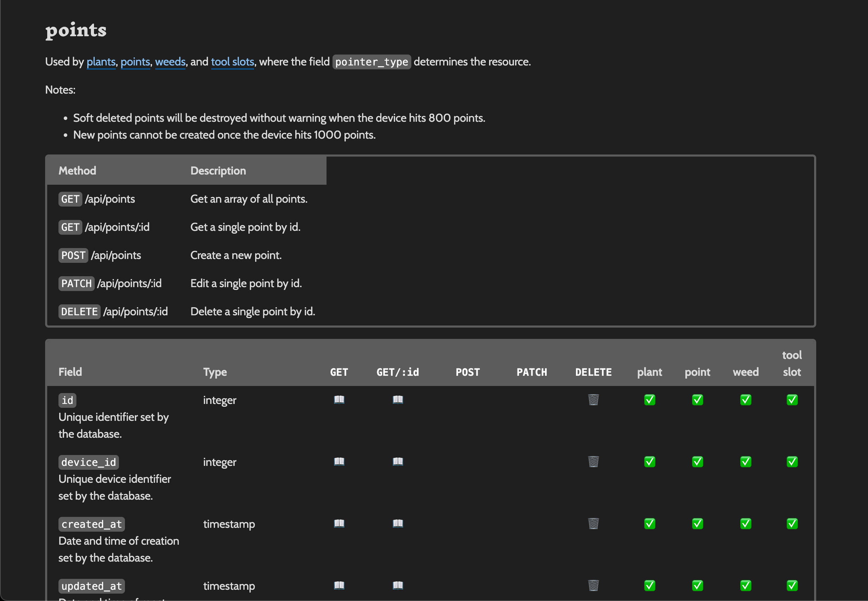This screenshot has height=601, width=868.
Task: Click the GET/:id book icon for device_id
Action: click(x=397, y=462)
